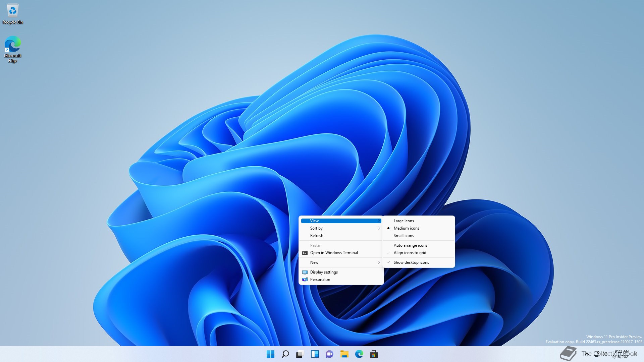Enable Auto arrange icons

[419, 245]
